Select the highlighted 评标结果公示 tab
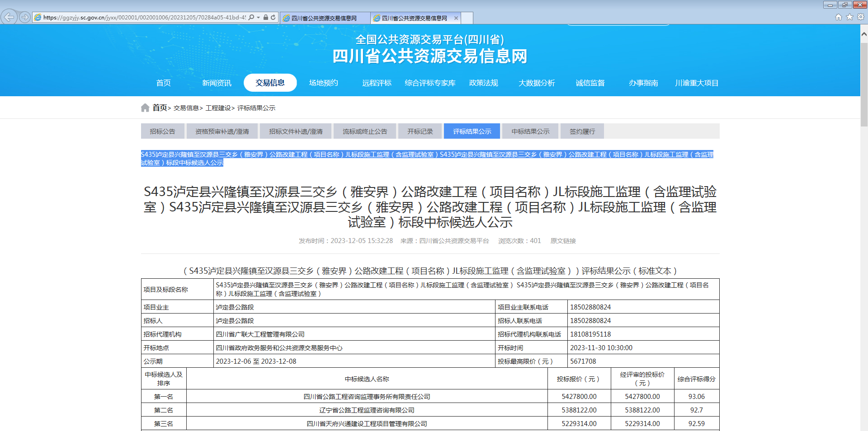 (x=472, y=131)
